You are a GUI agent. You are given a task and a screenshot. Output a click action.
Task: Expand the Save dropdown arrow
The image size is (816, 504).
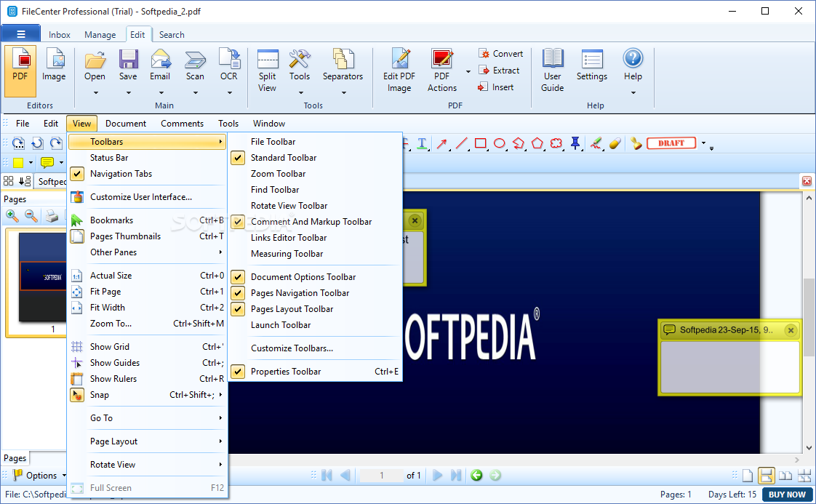click(x=128, y=92)
